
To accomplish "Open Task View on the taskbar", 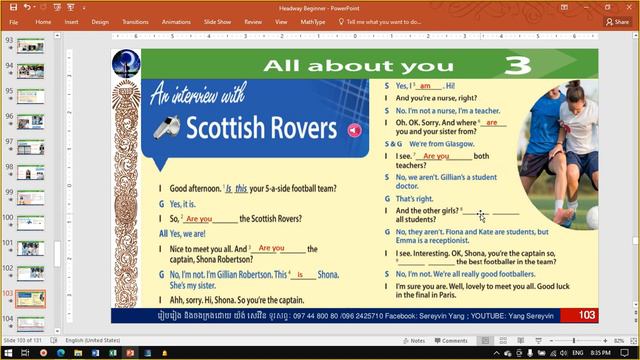I will tap(25, 353).
